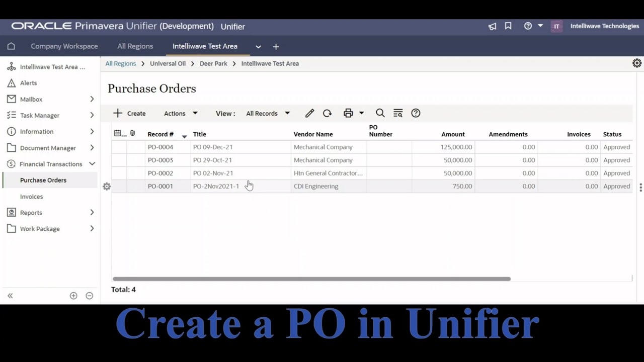This screenshot has height=362, width=644.
Task: Click the Reports sidebar icon
Action: 11,213
